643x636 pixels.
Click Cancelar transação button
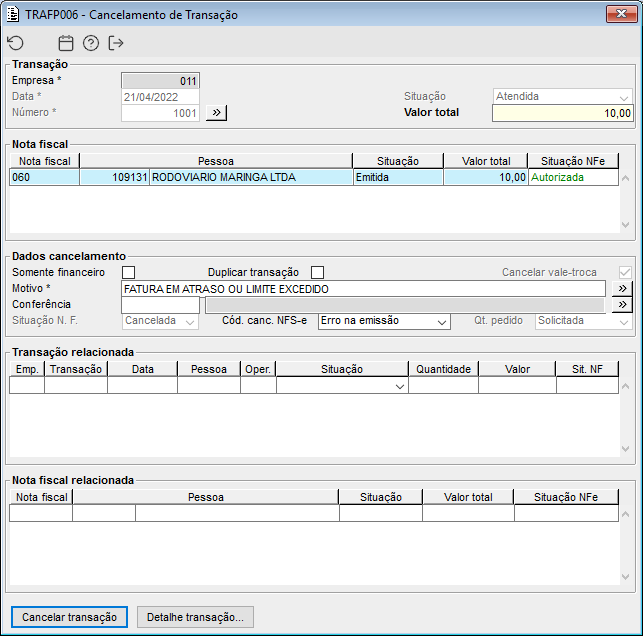[x=69, y=617]
